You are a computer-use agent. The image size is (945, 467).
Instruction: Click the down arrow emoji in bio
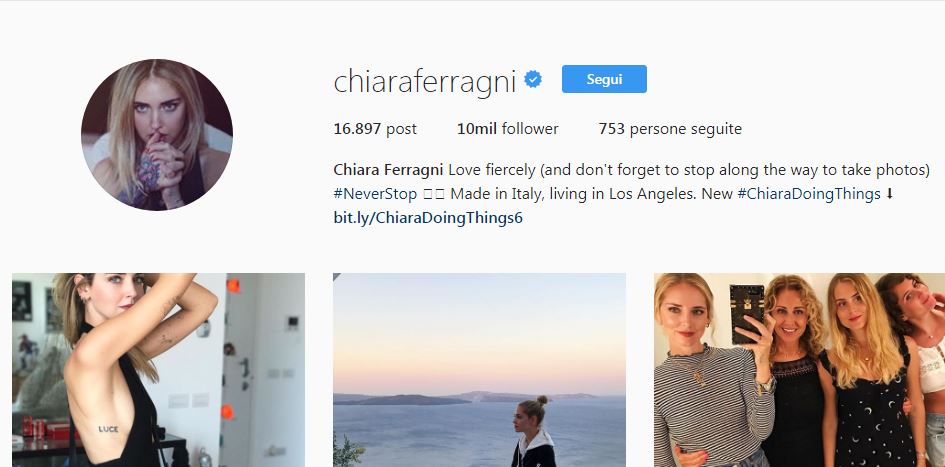point(890,195)
